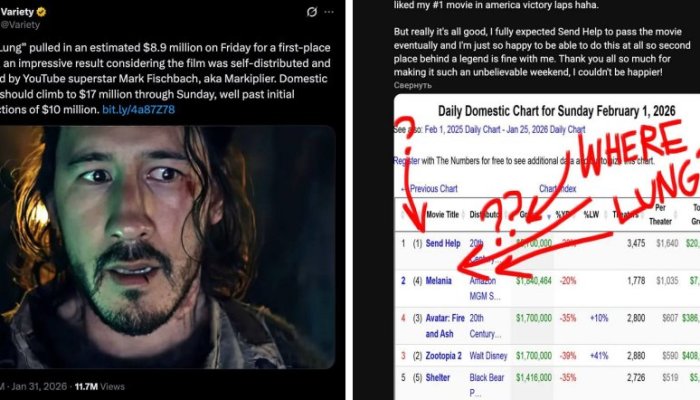700x400 pixels.
Task: Select the 3,475 theaters value for Send Help
Action: pyautogui.click(x=636, y=243)
